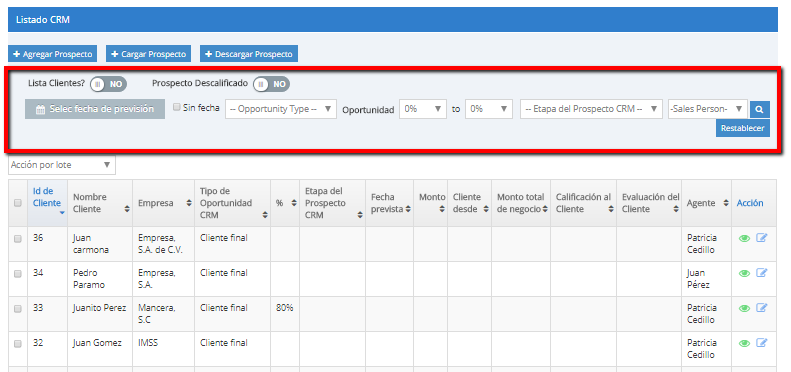Check the Sin fecha checkbox

(177, 107)
